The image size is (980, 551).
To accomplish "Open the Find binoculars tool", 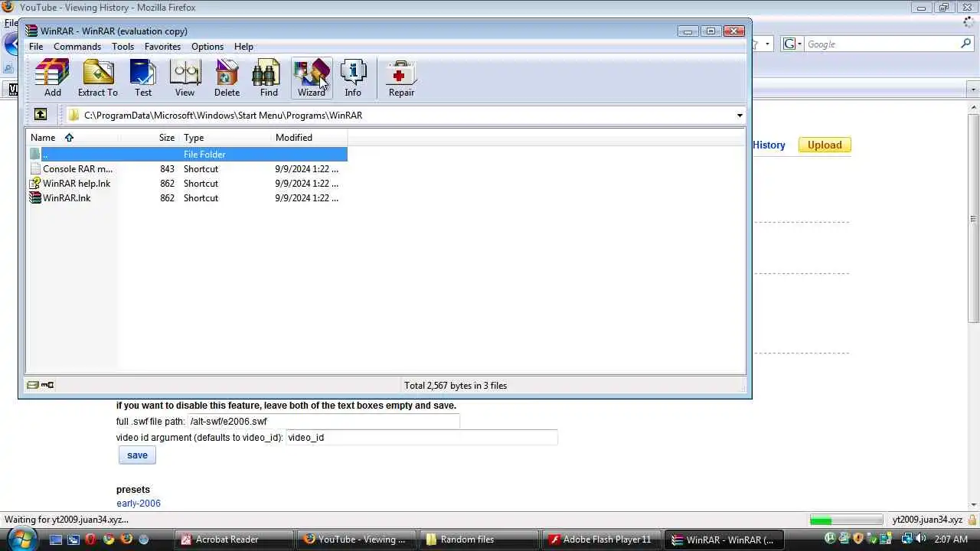I will click(x=269, y=78).
